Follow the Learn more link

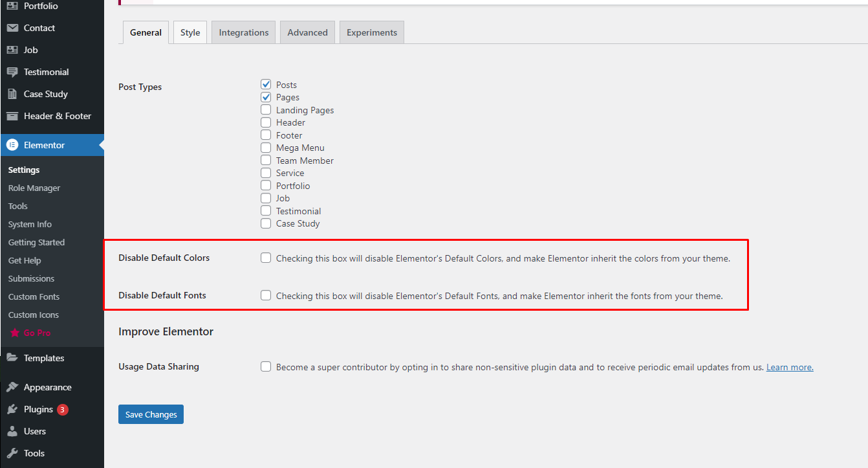[x=790, y=367]
